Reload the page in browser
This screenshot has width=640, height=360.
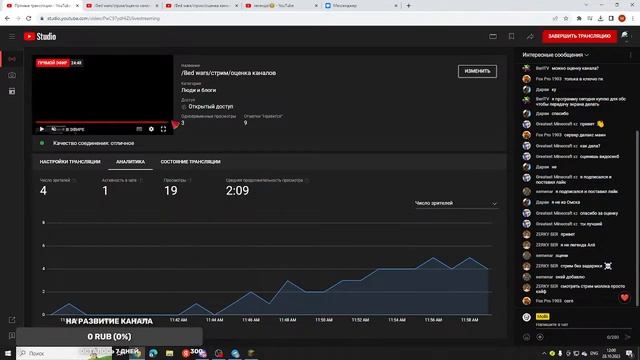click(x=29, y=18)
